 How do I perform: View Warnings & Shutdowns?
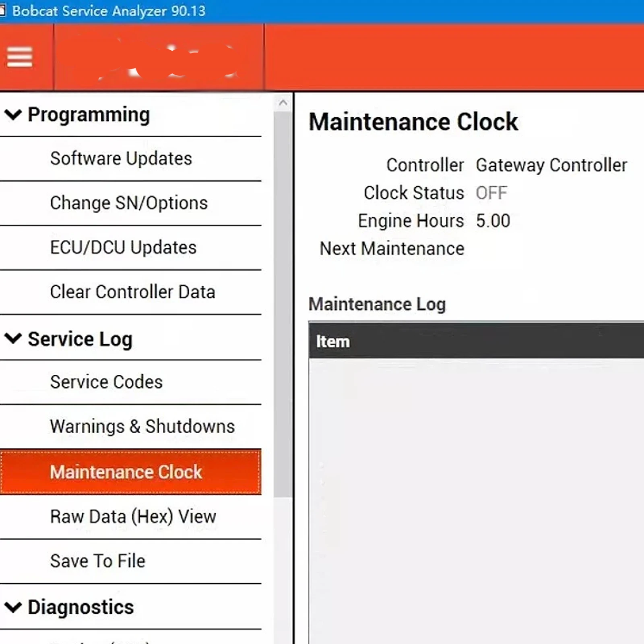[x=130, y=427]
